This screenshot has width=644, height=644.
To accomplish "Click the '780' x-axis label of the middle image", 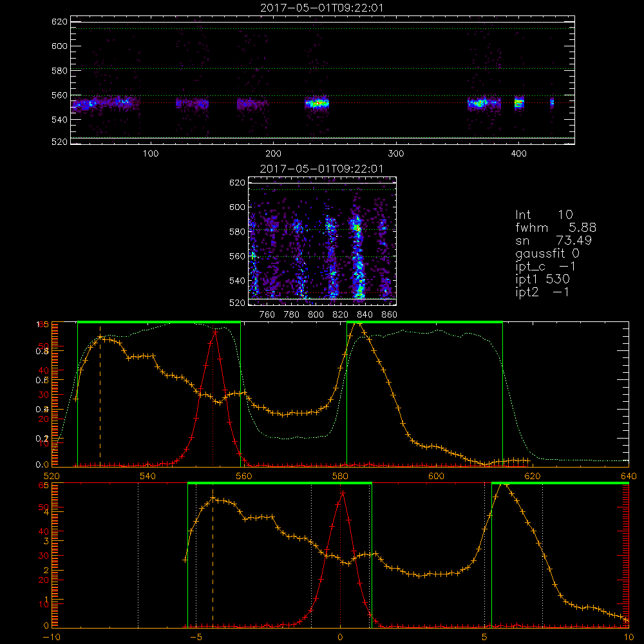I will point(292,315).
